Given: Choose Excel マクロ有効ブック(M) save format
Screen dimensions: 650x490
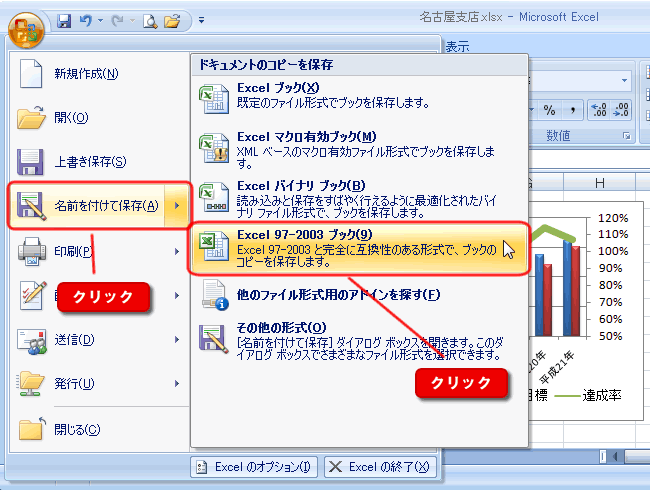Looking at the screenshot, I should (x=359, y=148).
